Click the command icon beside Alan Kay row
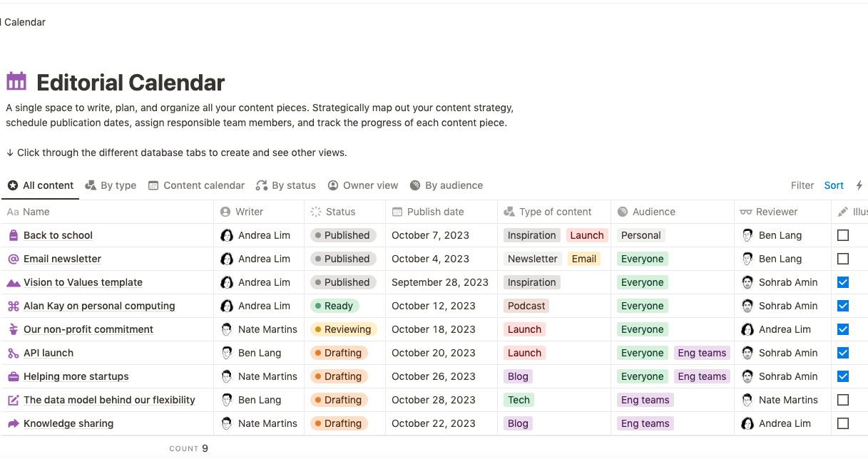This screenshot has width=868, height=459. [x=13, y=306]
